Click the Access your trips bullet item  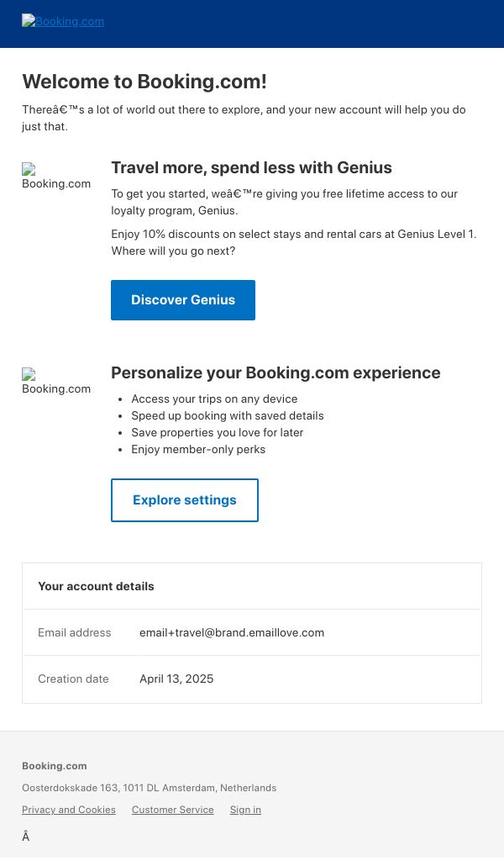(x=214, y=399)
